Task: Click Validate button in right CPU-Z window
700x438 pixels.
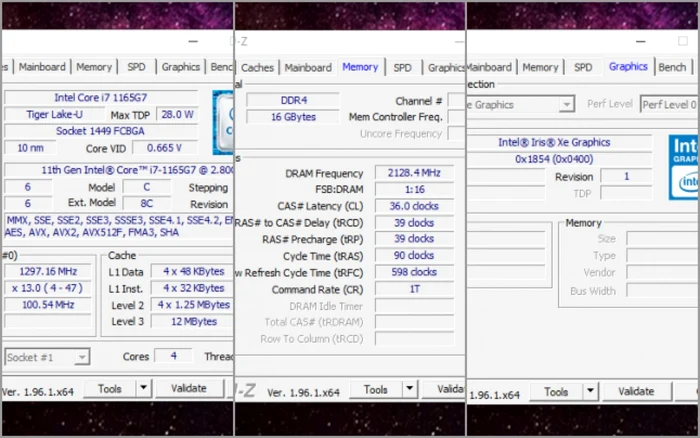Action: 636,392
